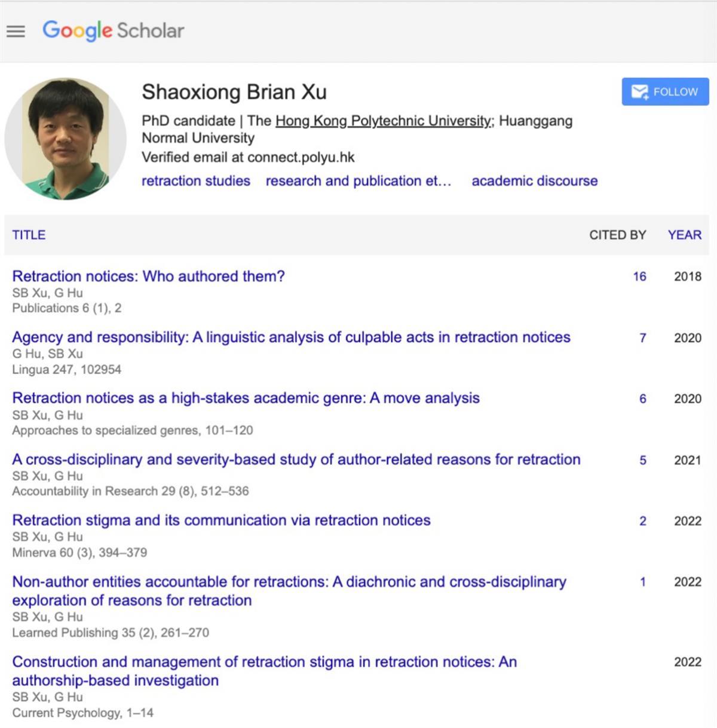This screenshot has width=717, height=728.
Task: Click the Cited By column header
Action: 617,235
